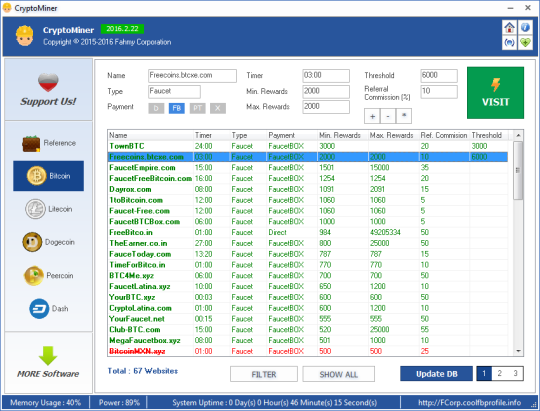This screenshot has height=411, width=540.
Task: Select the TownBTC row
Action: [x=308, y=146]
